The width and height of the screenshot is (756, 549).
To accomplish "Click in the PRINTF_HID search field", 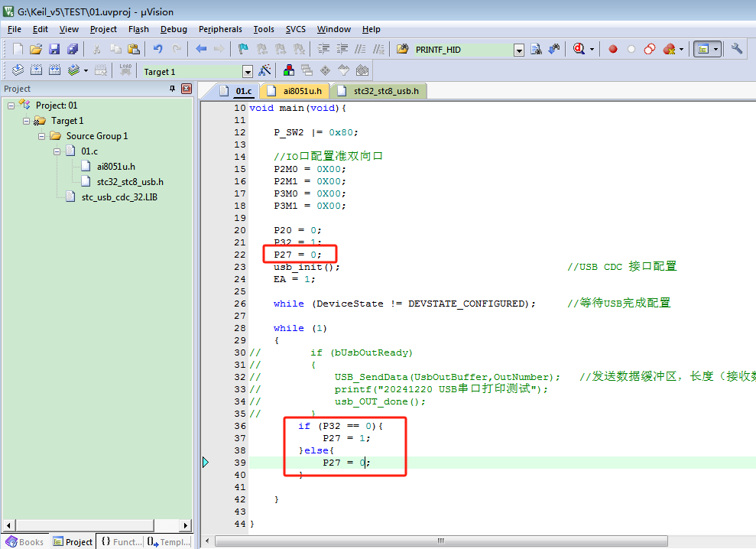I will 463,50.
